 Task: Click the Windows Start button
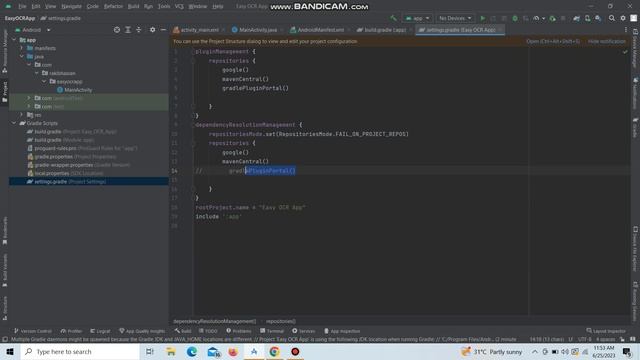click(x=10, y=351)
